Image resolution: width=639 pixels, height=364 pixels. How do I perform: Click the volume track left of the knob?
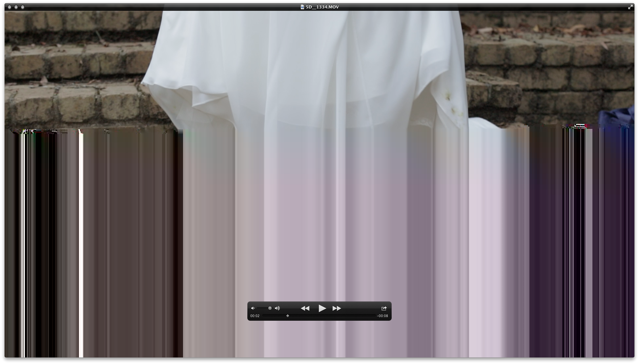[x=262, y=308]
